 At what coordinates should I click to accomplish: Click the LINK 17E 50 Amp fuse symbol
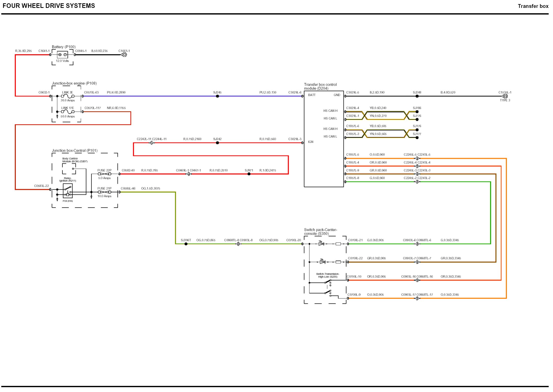coord(68,112)
